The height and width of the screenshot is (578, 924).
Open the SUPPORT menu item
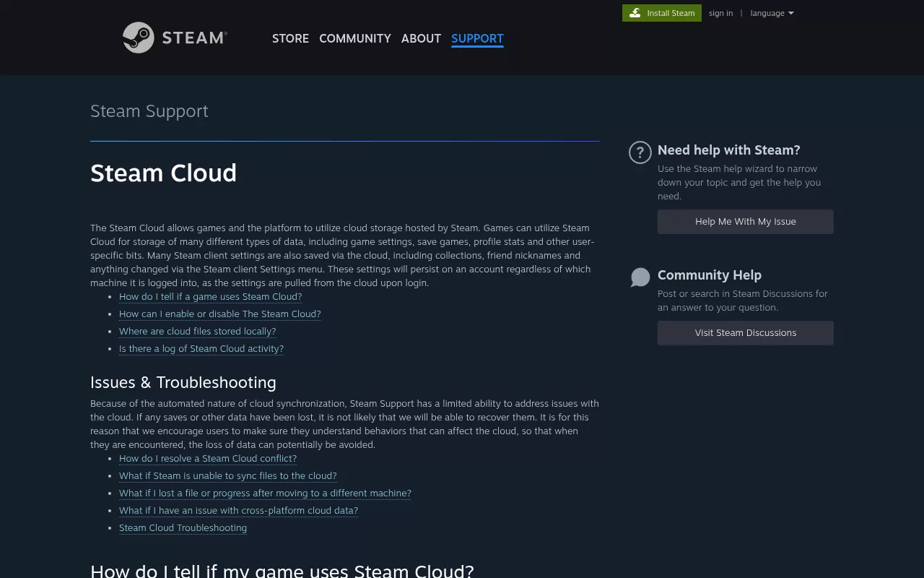coord(477,38)
